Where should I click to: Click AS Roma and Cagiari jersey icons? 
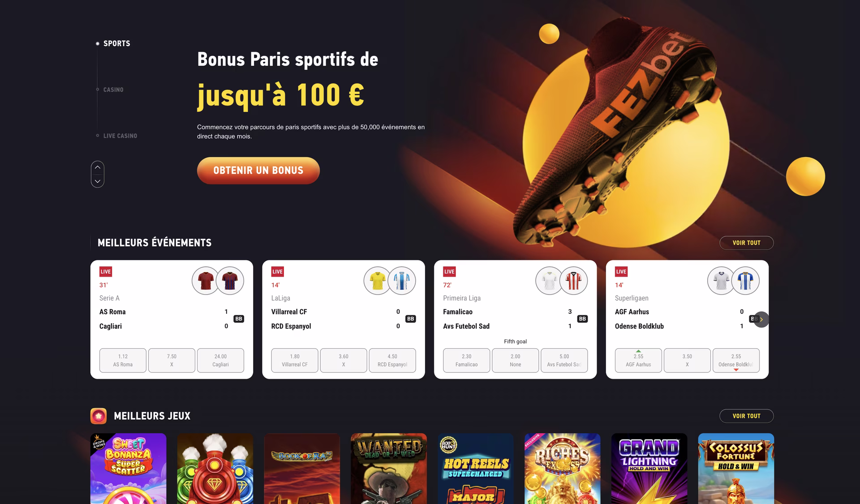pos(218,281)
